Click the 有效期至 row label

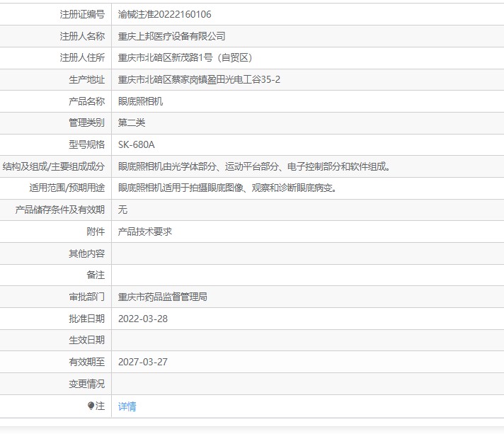click(x=87, y=362)
